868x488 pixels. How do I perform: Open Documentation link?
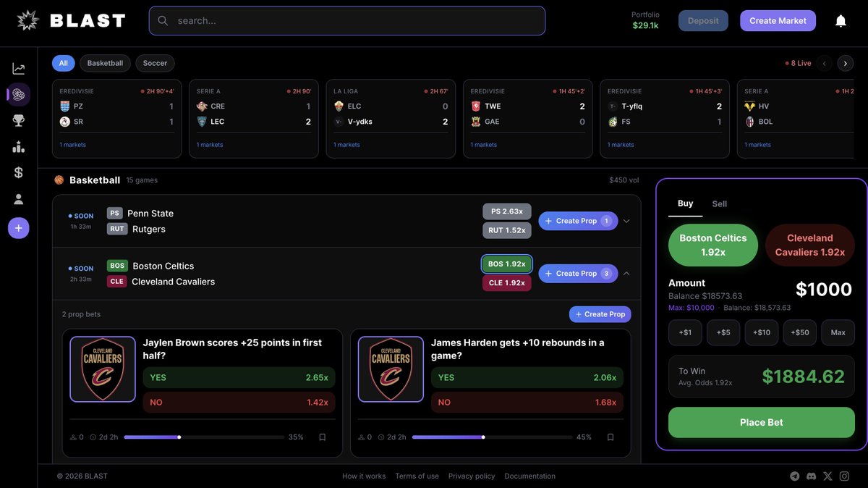(530, 476)
